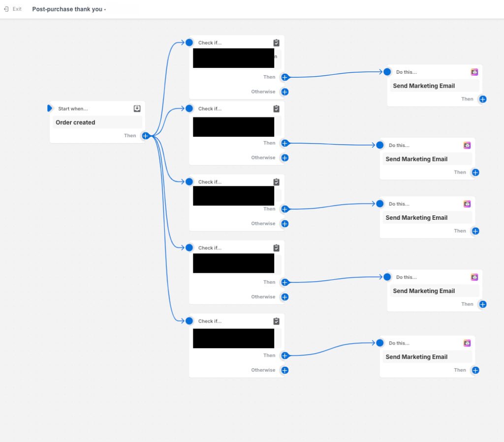Add step after topmost Send Marketing Email
Image resolution: width=504 pixels, height=442 pixels.
(483, 99)
